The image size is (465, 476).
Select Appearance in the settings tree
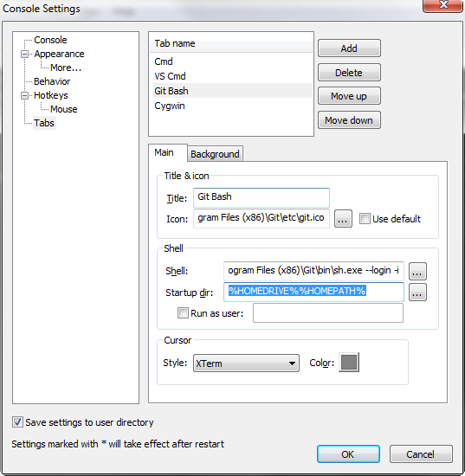pyautogui.click(x=59, y=54)
